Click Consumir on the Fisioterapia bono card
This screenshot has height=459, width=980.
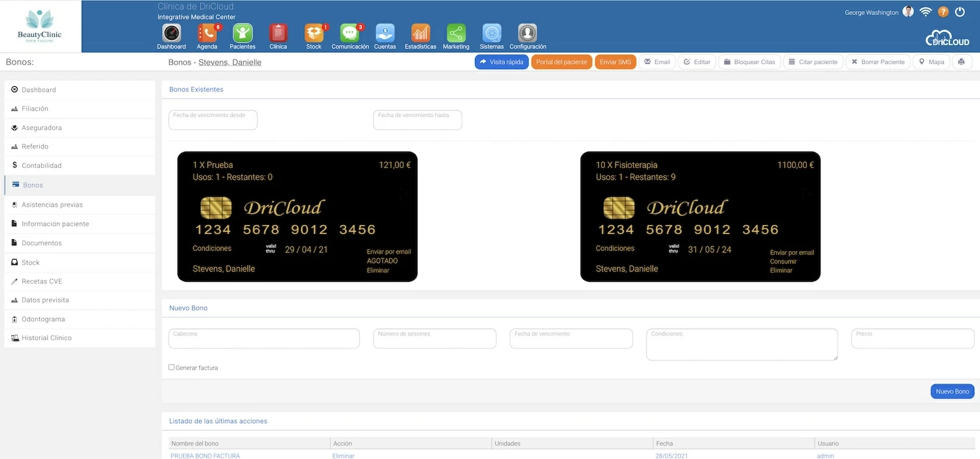[783, 262]
